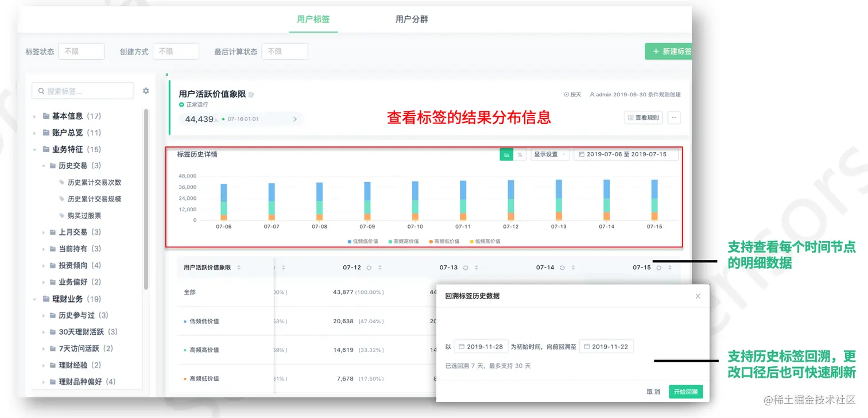Screen dimensions: 868x418
Task: Expand the 基本信息 tree node
Action: (34, 117)
